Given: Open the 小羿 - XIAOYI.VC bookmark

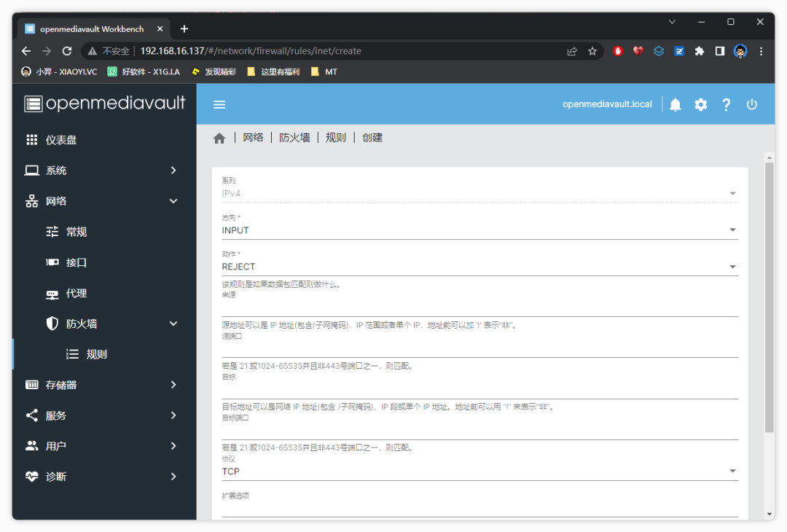Looking at the screenshot, I should [59, 71].
